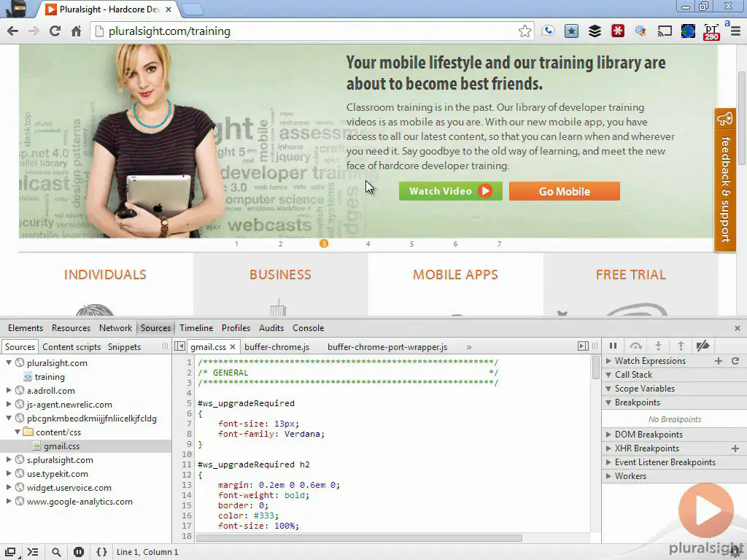This screenshot has height=560, width=747.
Task: Click the red asterisk extension icon
Action: (618, 31)
